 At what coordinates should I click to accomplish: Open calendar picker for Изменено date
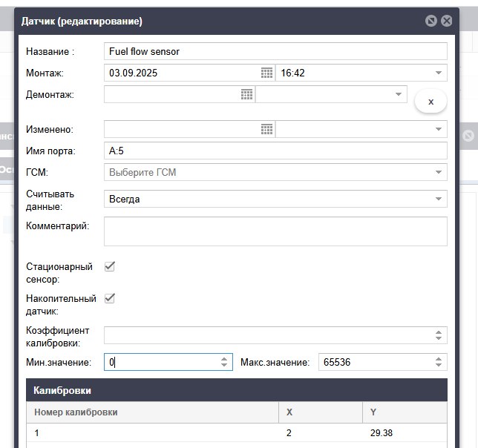coord(267,129)
